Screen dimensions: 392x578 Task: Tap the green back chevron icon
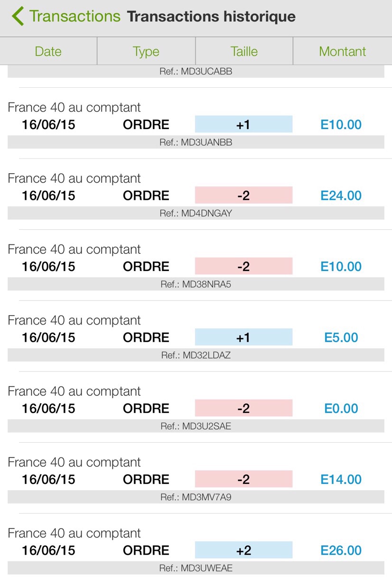coord(18,16)
